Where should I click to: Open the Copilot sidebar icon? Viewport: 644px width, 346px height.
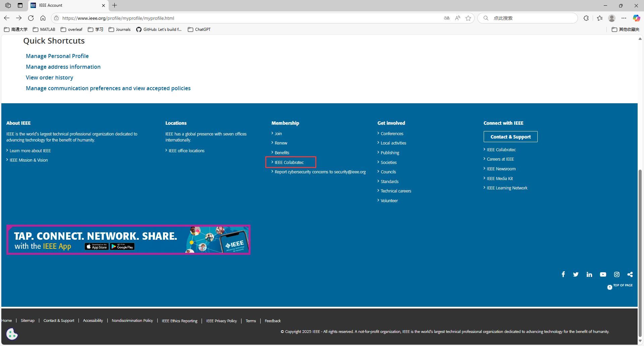click(636, 18)
